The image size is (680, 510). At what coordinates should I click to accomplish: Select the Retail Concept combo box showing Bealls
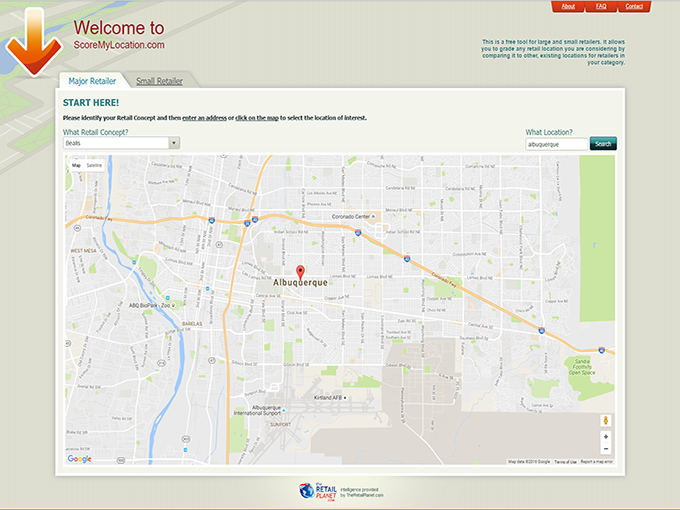tap(121, 143)
